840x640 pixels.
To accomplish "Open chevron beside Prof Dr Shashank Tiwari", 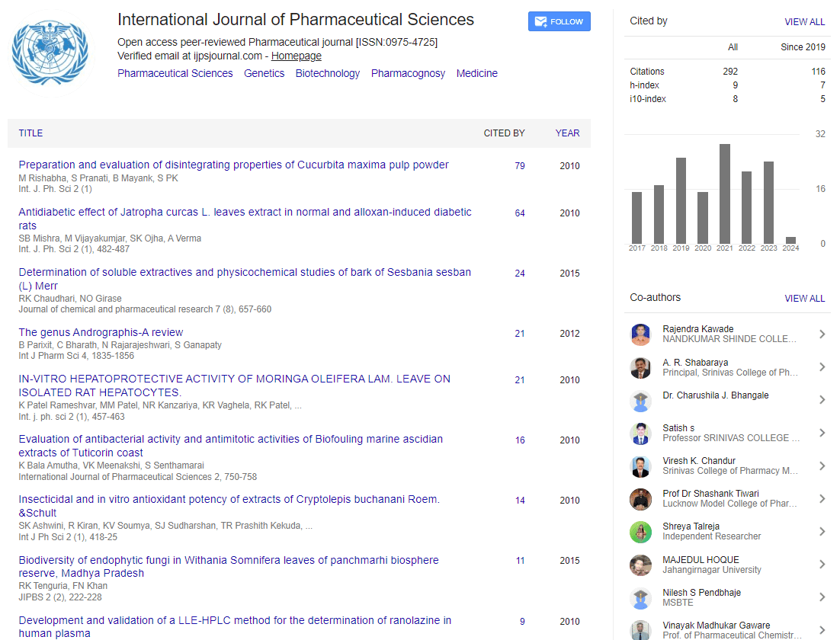I will tap(822, 499).
